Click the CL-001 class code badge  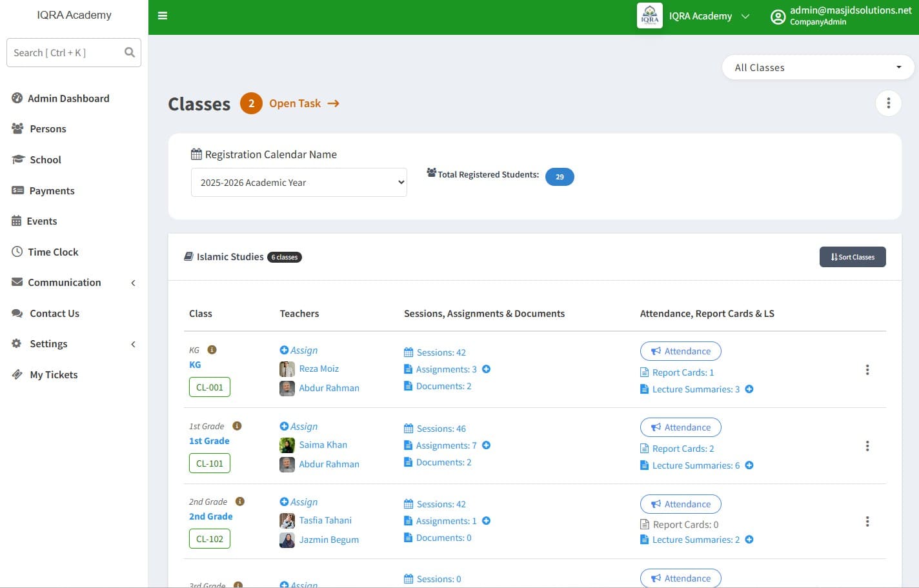tap(210, 387)
